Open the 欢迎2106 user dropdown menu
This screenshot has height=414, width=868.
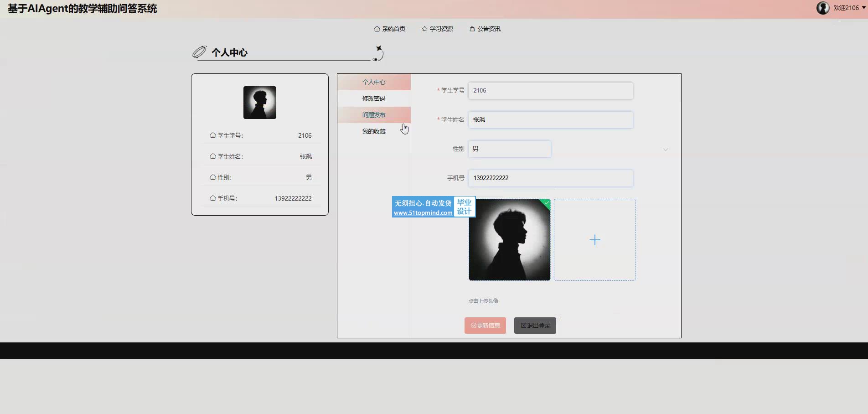click(849, 8)
